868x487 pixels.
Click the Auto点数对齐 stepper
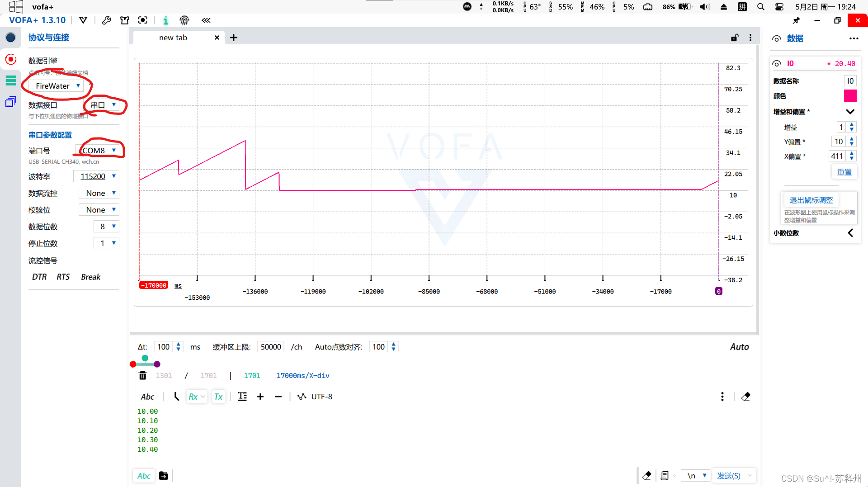393,347
